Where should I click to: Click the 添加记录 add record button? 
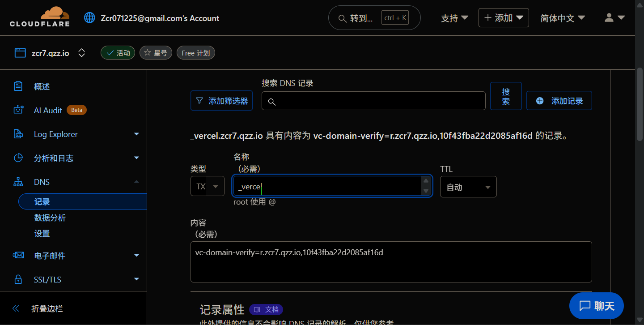559,101
